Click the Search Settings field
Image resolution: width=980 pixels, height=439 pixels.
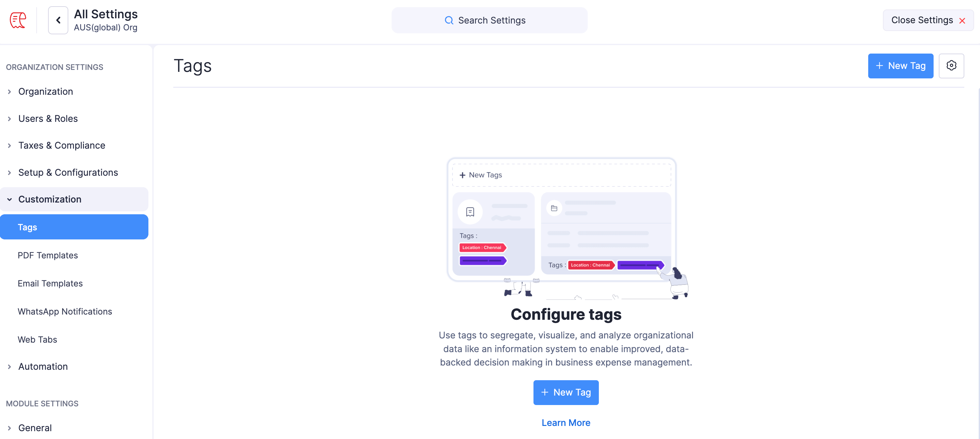click(491, 20)
